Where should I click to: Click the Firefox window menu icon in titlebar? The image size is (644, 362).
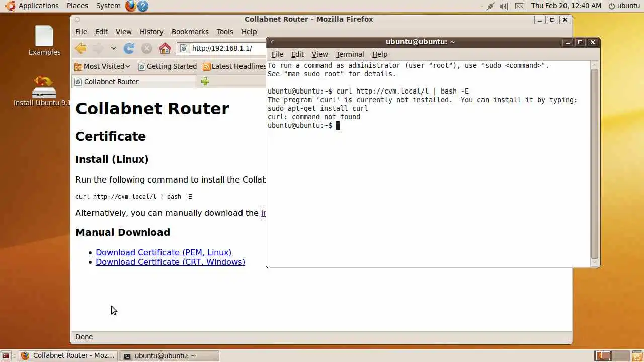[x=77, y=20]
